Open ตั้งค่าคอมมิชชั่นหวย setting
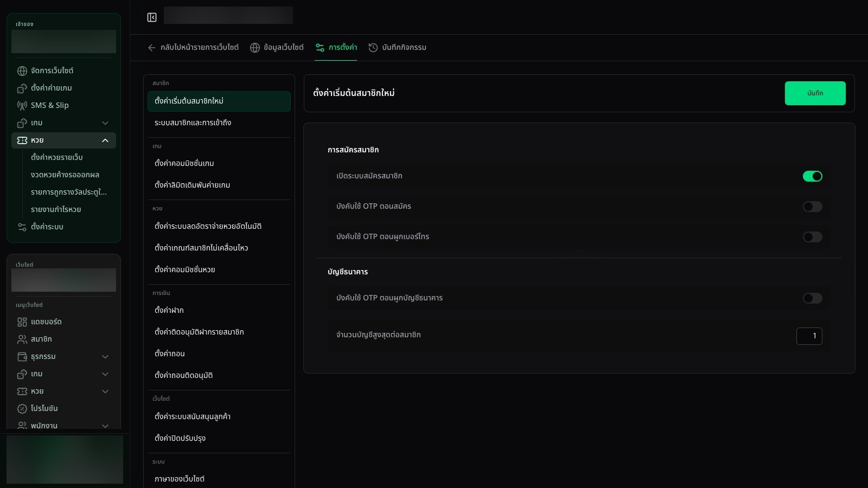 click(x=219, y=270)
